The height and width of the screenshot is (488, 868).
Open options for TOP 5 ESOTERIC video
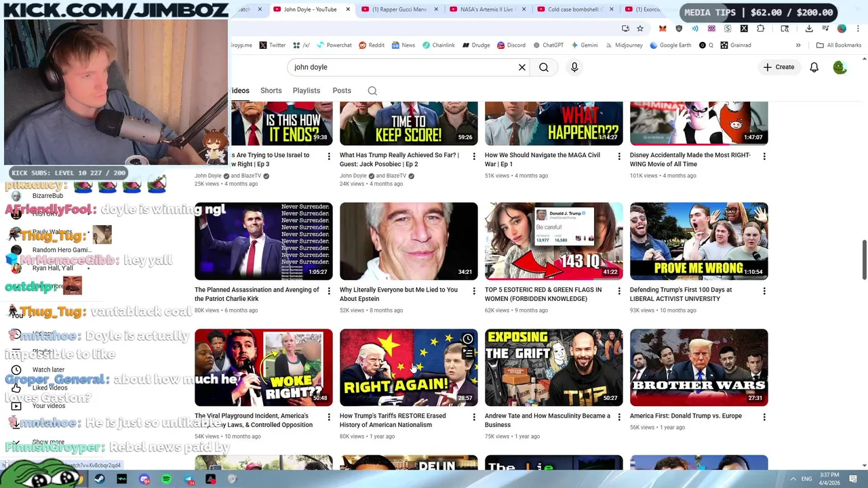pos(619,291)
